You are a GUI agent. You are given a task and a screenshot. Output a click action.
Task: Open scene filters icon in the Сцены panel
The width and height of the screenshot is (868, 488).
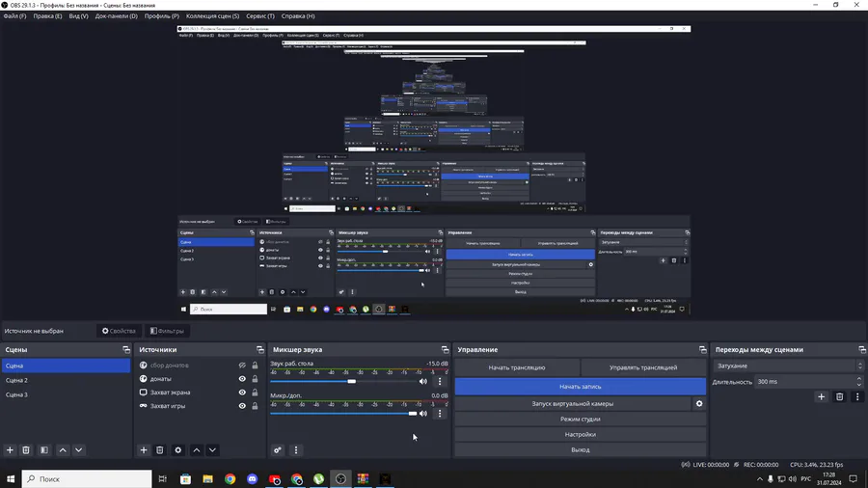[44, 450]
